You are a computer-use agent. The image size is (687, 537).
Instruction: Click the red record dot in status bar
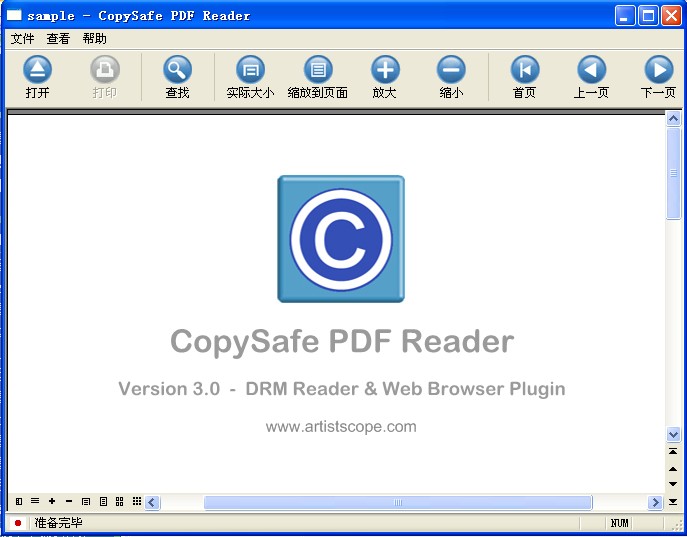[x=18, y=523]
